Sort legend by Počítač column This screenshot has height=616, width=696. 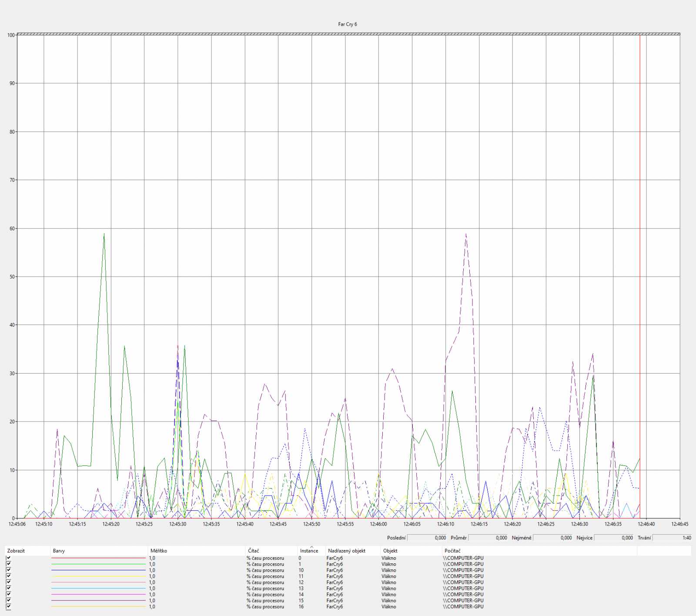[539, 551]
